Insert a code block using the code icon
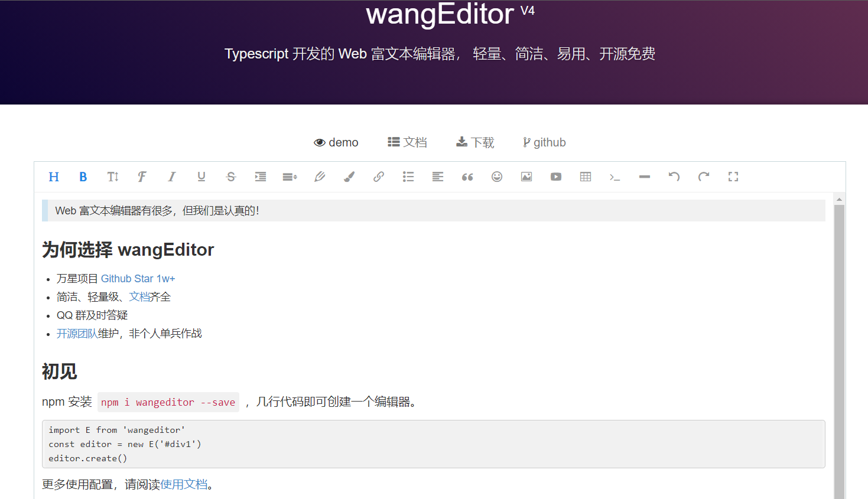Viewport: 868px width, 499px height. pyautogui.click(x=615, y=177)
